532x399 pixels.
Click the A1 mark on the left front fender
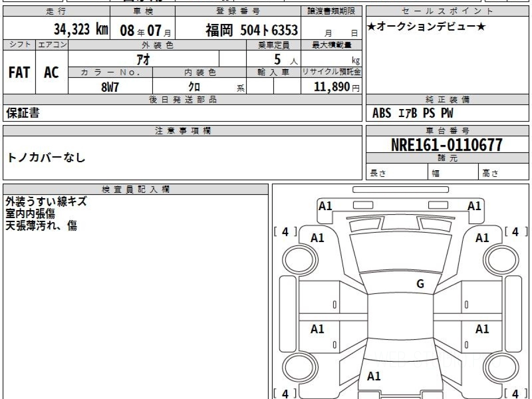[317, 238]
